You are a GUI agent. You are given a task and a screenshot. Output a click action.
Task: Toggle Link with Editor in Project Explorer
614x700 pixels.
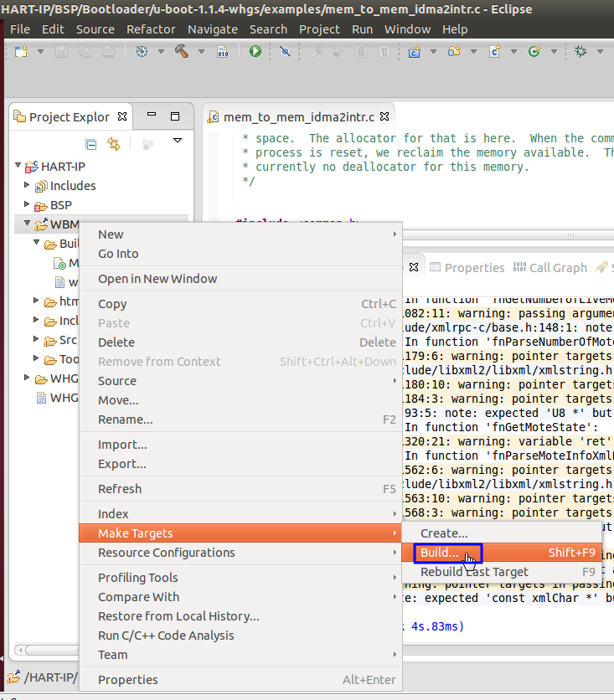[x=114, y=144]
